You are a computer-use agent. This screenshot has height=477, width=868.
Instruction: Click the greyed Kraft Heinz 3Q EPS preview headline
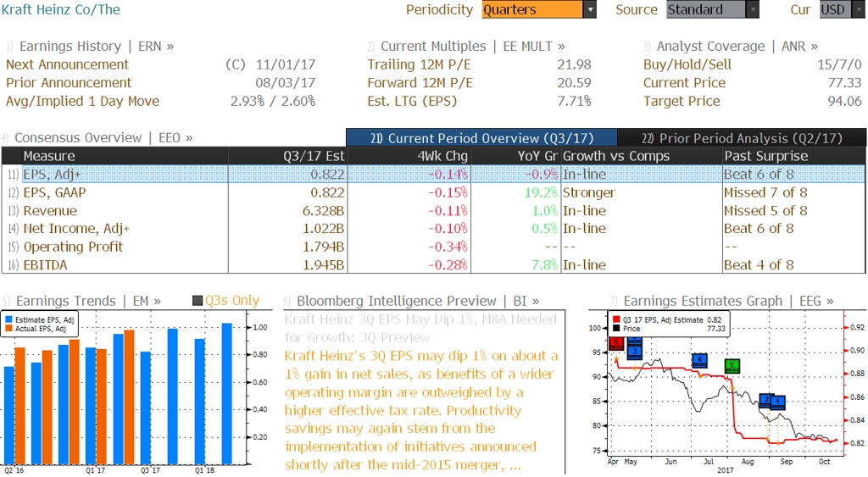tap(420, 328)
